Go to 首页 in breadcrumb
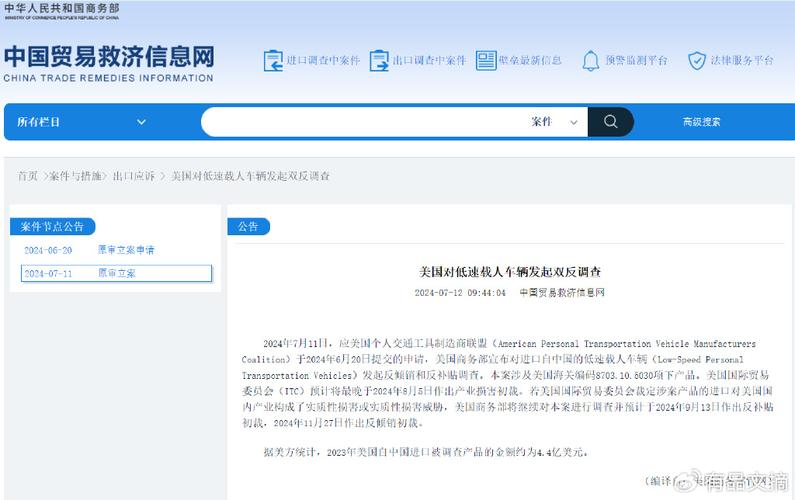Viewport: 795px width, 500px height. (28, 176)
